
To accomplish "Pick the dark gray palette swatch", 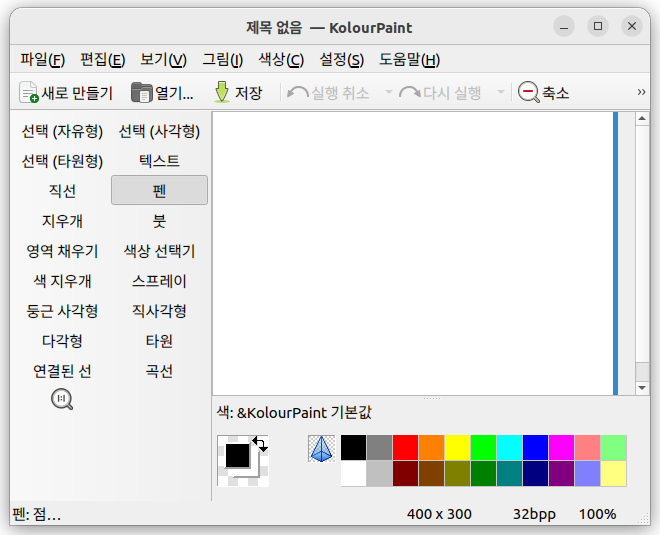I will [x=379, y=447].
